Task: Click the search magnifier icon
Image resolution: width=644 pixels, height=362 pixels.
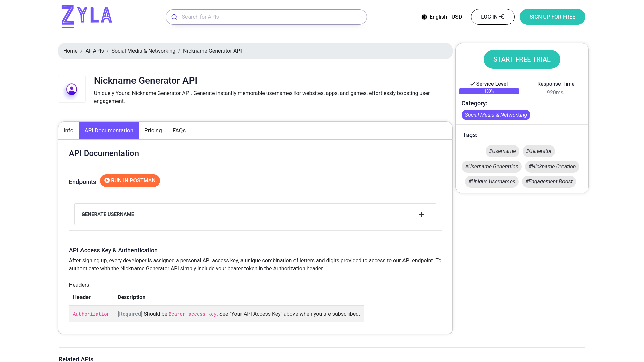Action: 174,17
